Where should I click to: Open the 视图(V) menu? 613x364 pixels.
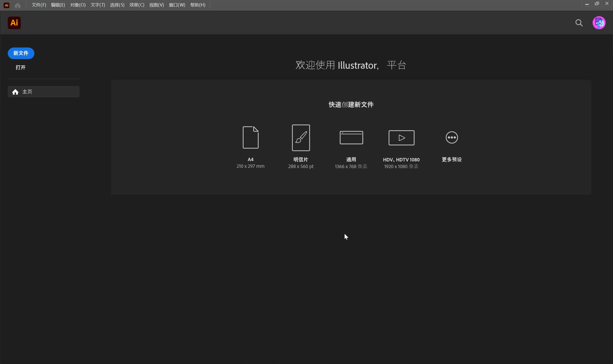[x=156, y=5]
